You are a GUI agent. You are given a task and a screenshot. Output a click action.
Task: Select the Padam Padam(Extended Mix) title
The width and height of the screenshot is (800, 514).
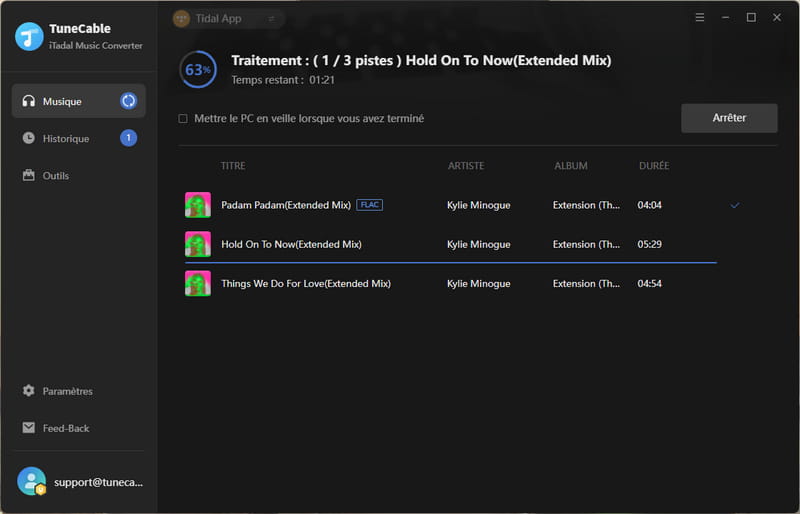pyautogui.click(x=286, y=205)
